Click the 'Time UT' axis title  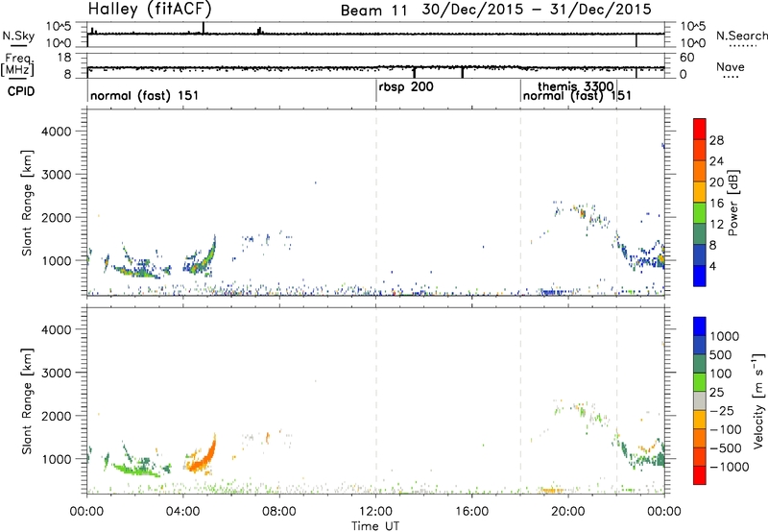pos(375,526)
